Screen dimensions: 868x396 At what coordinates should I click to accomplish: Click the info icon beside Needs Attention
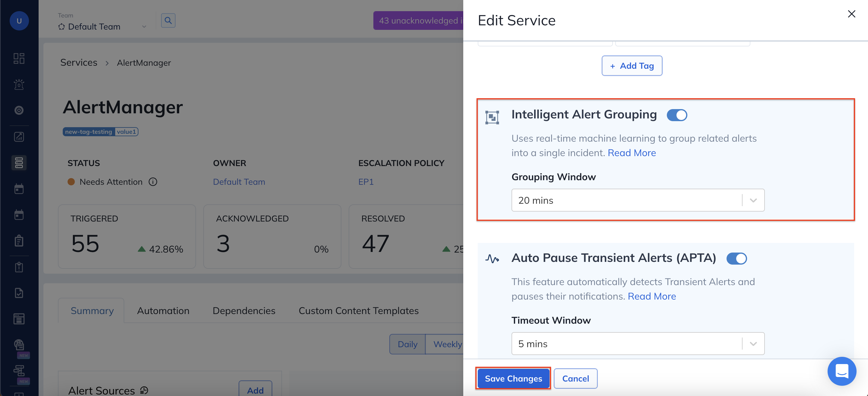point(153,182)
